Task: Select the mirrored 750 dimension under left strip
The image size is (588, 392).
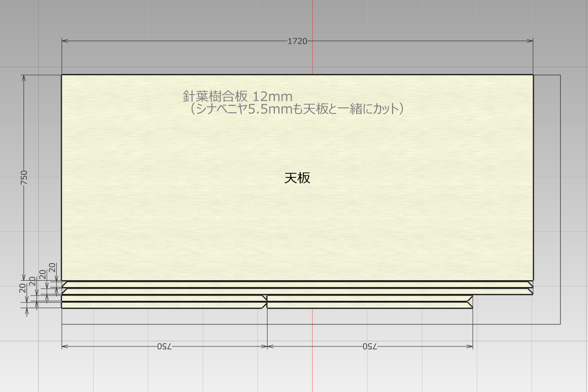Action: tap(165, 346)
